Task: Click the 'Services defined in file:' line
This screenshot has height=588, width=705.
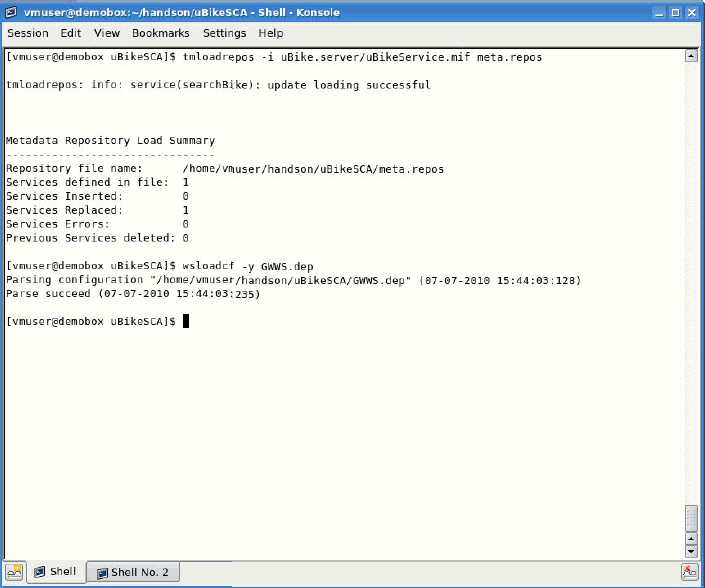Action: (98, 182)
